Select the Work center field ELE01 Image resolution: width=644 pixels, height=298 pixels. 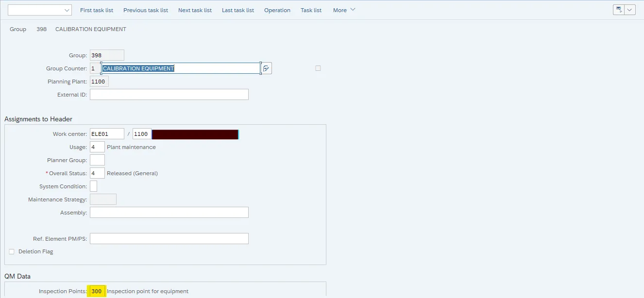pos(107,134)
